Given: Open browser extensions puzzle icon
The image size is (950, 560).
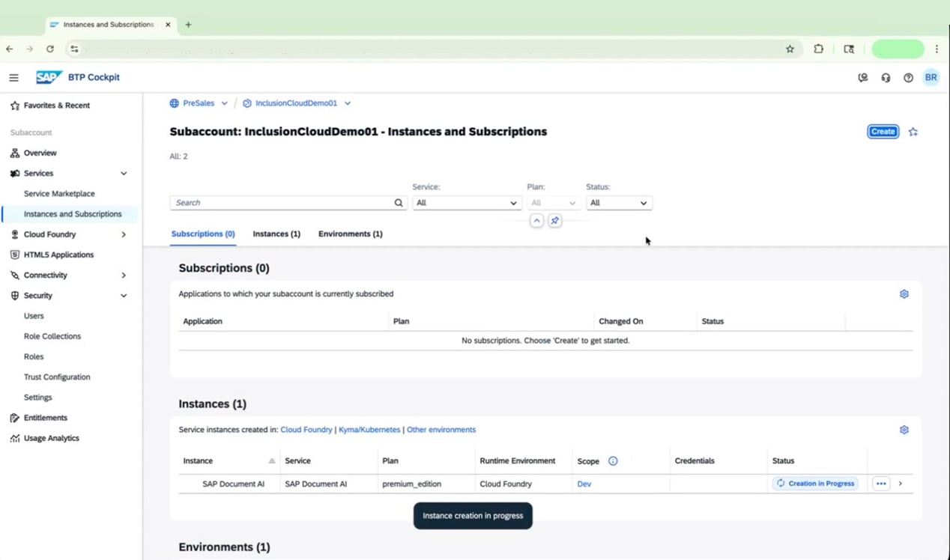Looking at the screenshot, I should coord(818,49).
